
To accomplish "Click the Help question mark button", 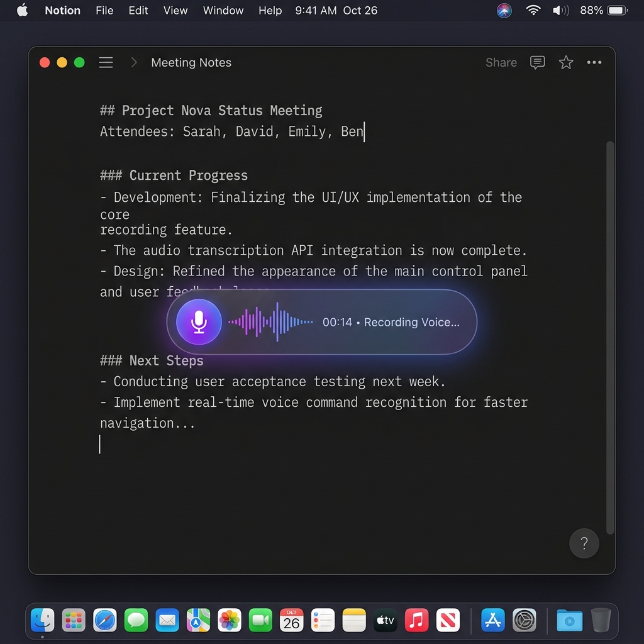I will [584, 543].
